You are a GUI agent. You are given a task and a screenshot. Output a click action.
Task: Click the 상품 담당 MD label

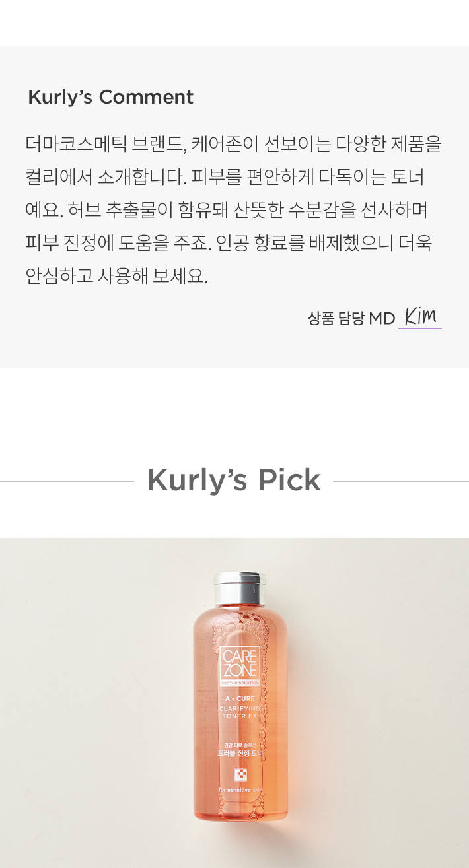pos(351,319)
